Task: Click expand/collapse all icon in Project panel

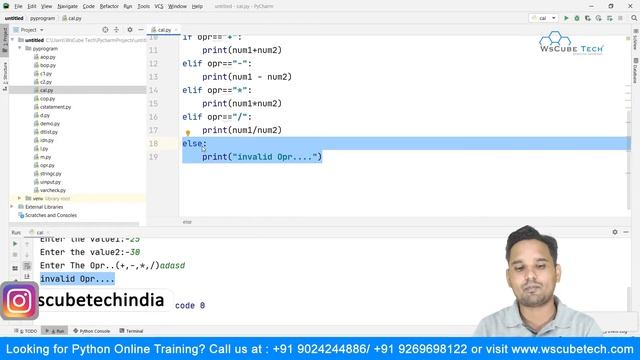Action: click(x=116, y=30)
